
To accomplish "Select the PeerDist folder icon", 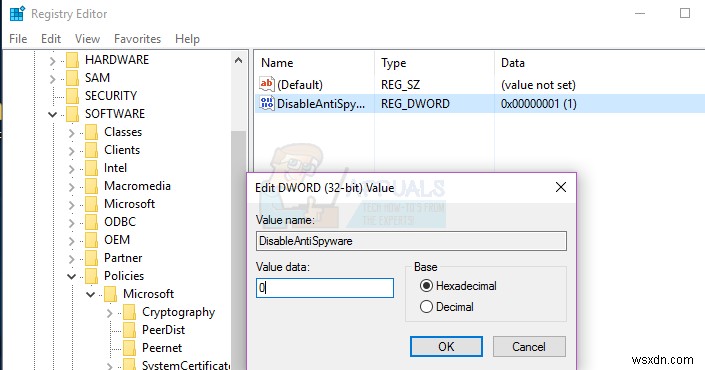I will click(129, 330).
